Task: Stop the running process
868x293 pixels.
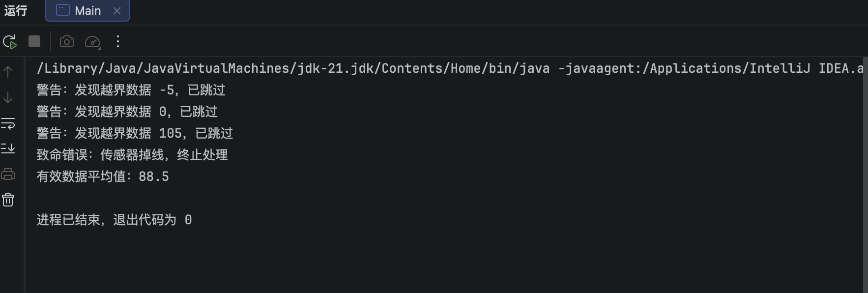Action: 34,42
